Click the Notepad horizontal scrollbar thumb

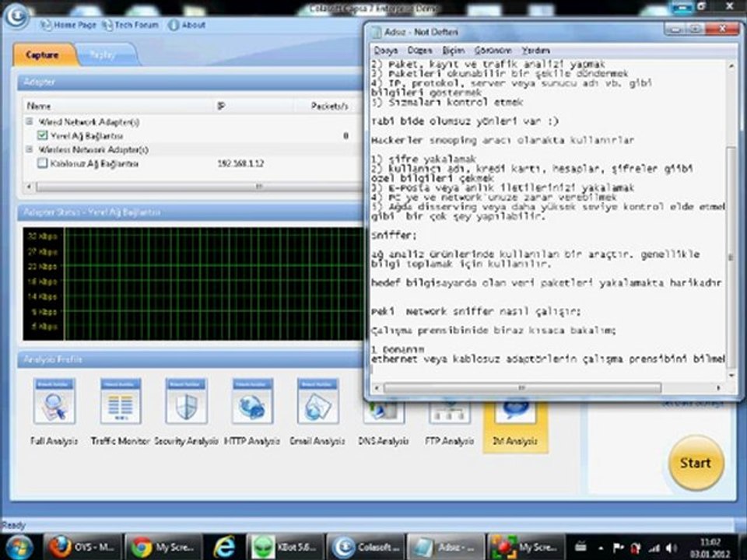click(522, 388)
